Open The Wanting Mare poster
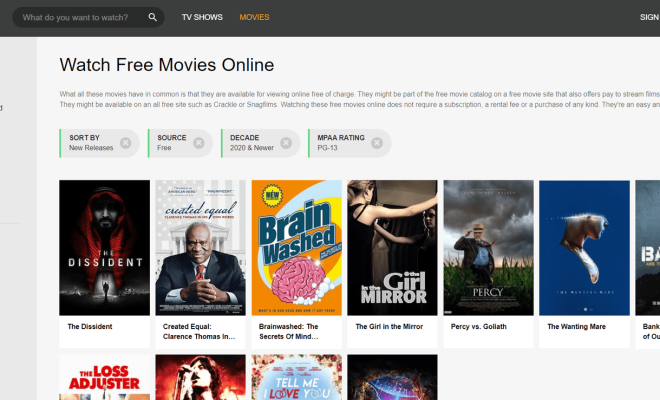The width and height of the screenshot is (660, 400). (584, 248)
